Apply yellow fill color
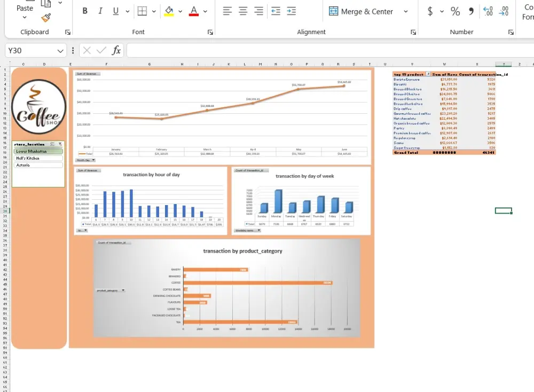The height and width of the screenshot is (392, 534). click(x=169, y=11)
